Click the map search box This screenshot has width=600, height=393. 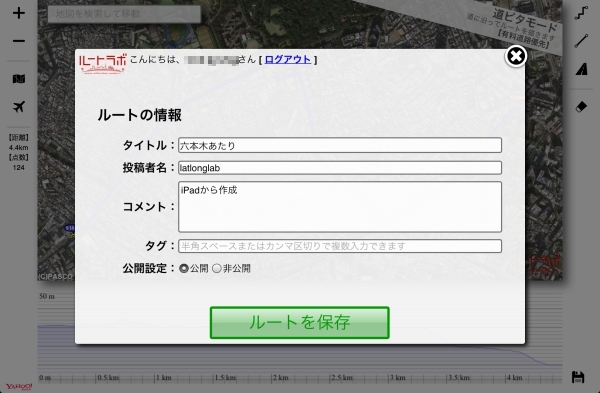tap(124, 14)
